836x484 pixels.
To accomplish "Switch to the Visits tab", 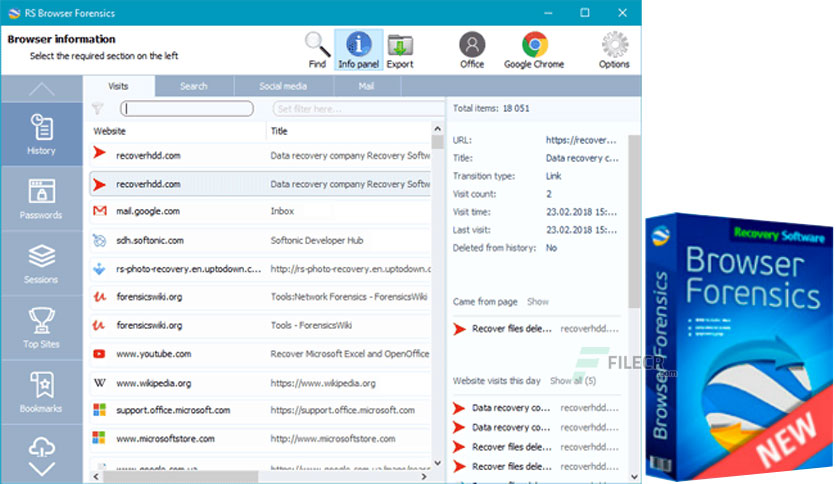I will (x=118, y=86).
